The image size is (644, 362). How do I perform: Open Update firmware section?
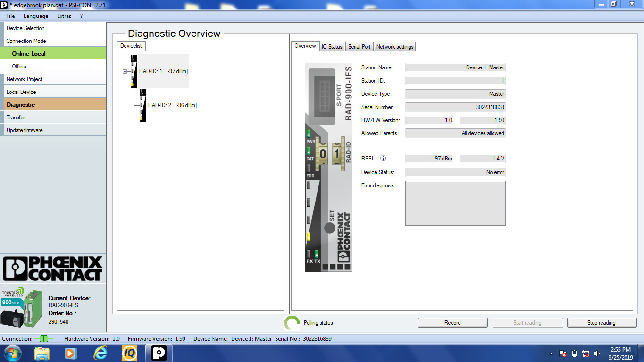53,130
